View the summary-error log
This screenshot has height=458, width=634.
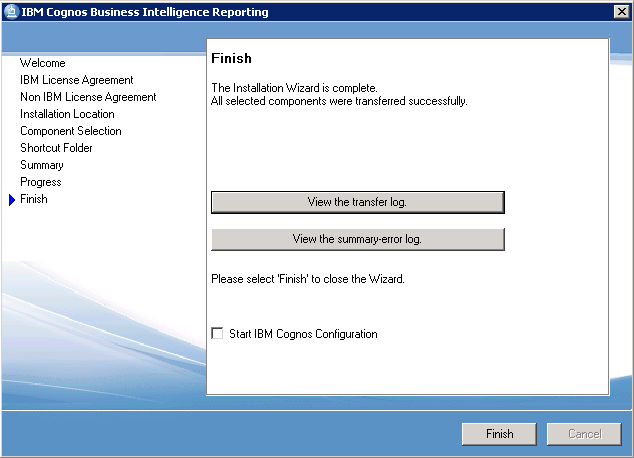(358, 239)
